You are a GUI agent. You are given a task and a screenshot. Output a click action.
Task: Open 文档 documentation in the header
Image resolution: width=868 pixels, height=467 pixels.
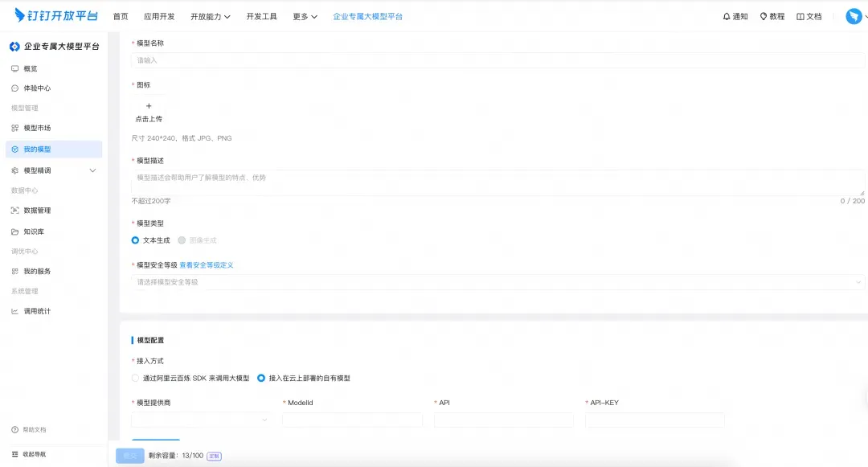809,17
